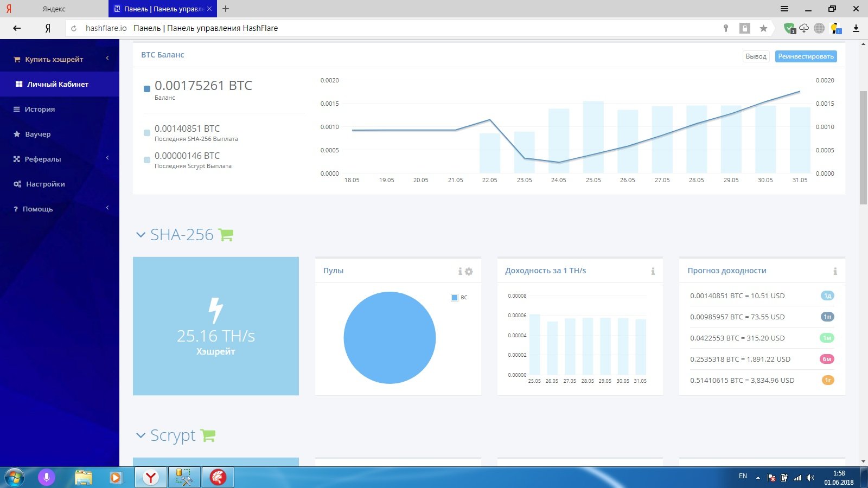This screenshot has height=488, width=868.
Task: Click the Scrypt section heading
Action: (x=173, y=435)
